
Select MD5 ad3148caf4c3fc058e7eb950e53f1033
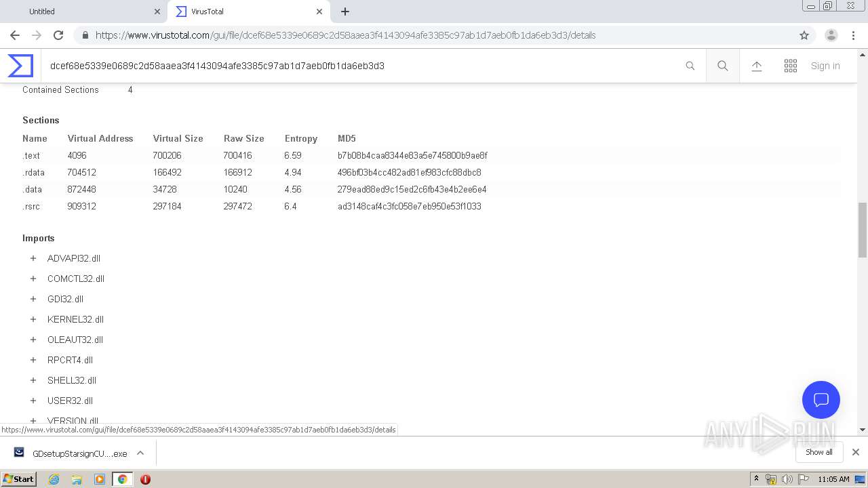tap(410, 206)
